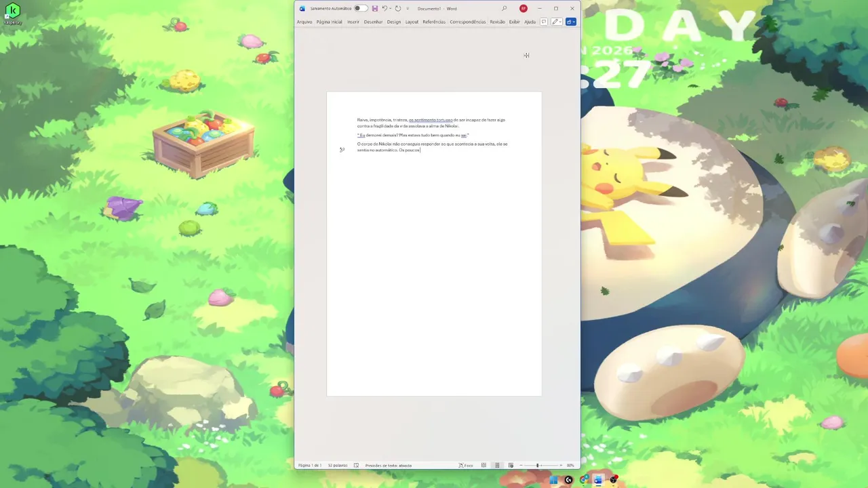
Task: Switch to the Layout tab
Action: click(x=412, y=22)
